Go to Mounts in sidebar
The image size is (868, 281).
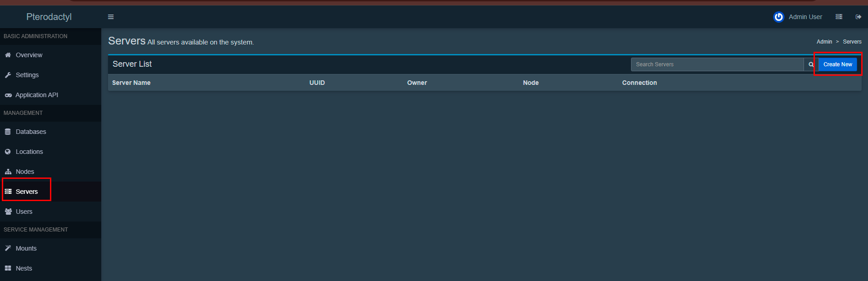pos(26,248)
